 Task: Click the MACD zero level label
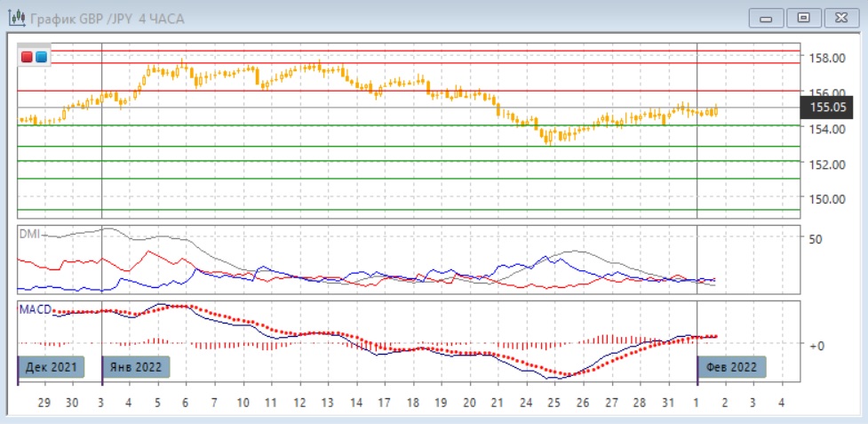coord(816,345)
